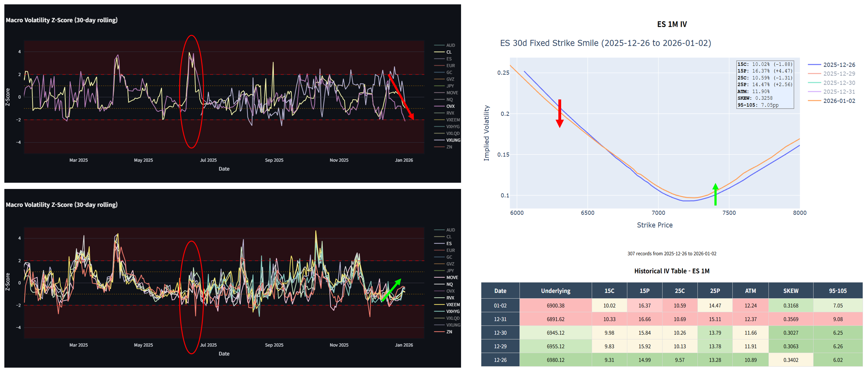Select the 12-26 date row in table

(672, 360)
